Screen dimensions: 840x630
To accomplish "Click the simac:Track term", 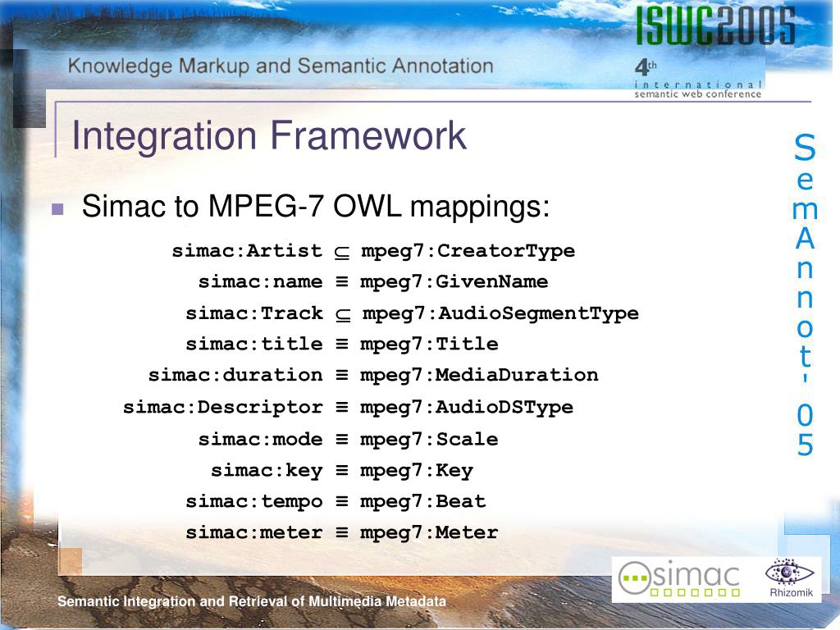I will click(254, 313).
